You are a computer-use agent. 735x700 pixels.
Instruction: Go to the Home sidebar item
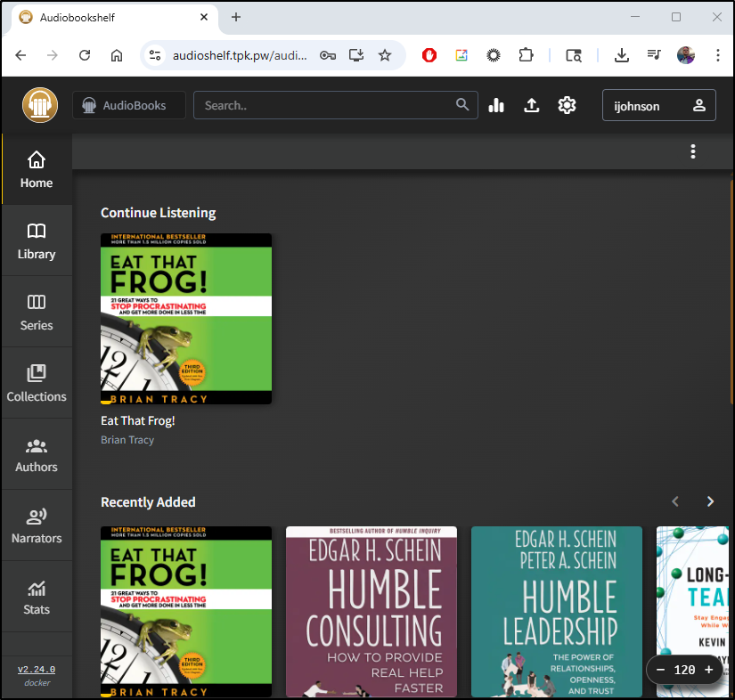(x=37, y=169)
